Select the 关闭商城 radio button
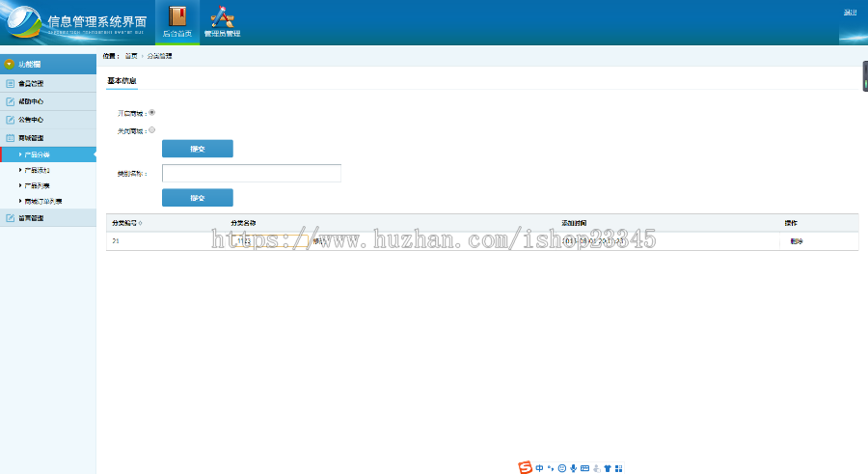The image size is (868, 474). coord(151,130)
